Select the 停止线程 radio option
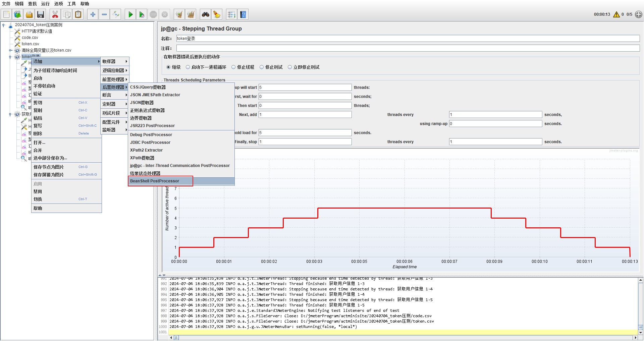This screenshot has height=341, width=644. pyautogui.click(x=233, y=67)
